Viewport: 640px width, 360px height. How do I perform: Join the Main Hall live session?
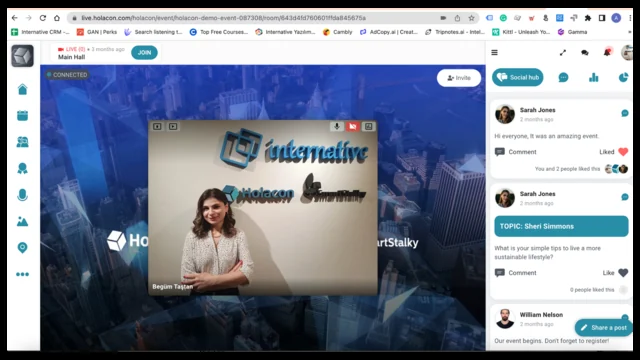[144, 53]
